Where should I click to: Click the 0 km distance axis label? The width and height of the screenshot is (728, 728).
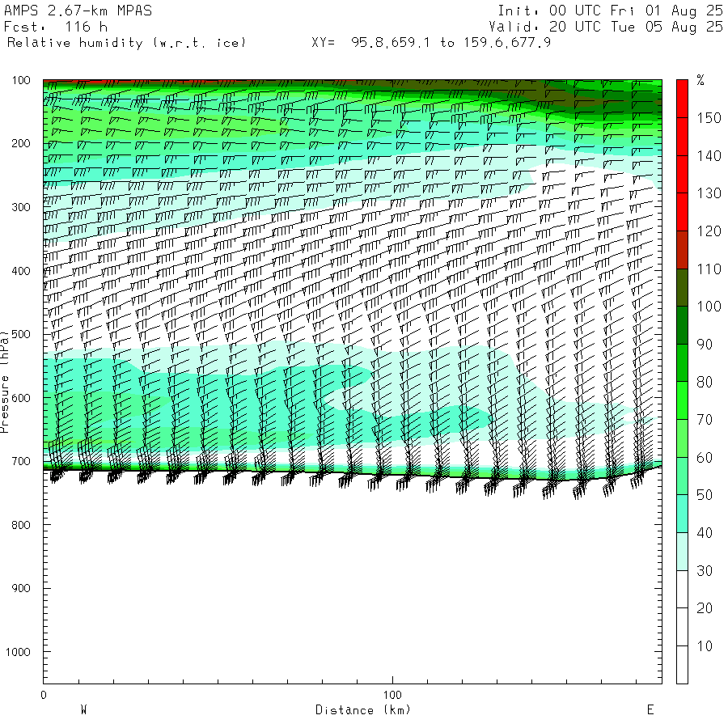44,695
